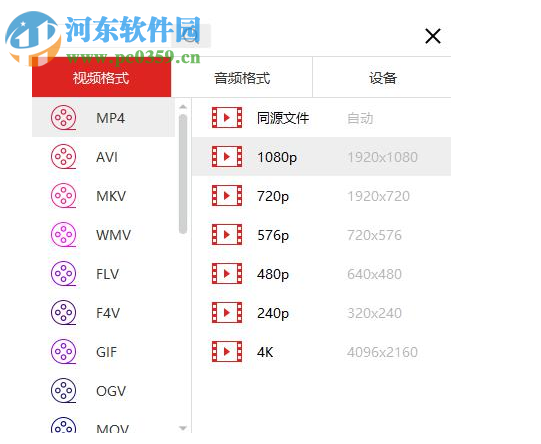
Task: Pick the F4V format label
Action: click(x=108, y=313)
